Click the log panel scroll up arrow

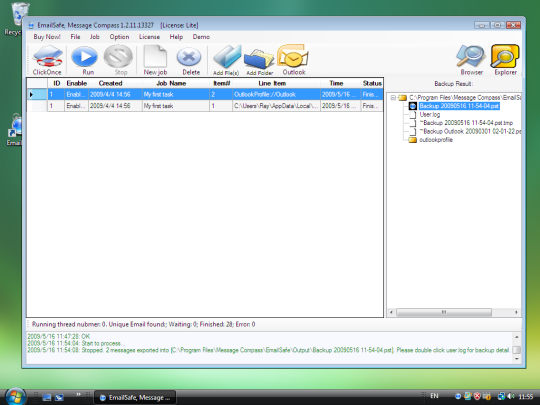pyautogui.click(x=517, y=336)
